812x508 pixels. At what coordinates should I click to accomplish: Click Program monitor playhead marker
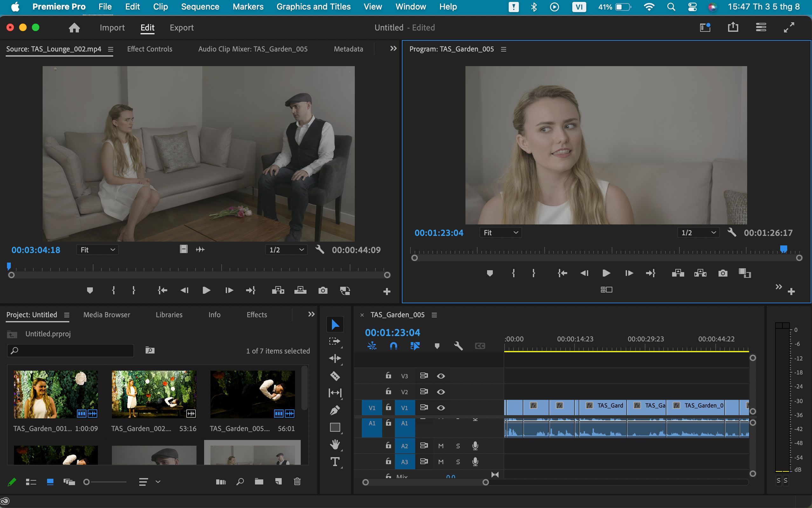[x=783, y=249]
